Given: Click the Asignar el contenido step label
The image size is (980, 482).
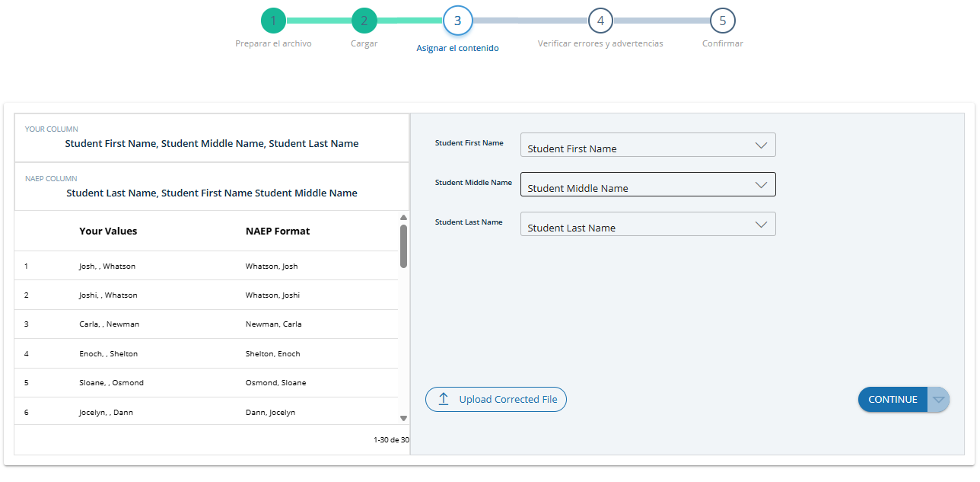Looking at the screenshot, I should coord(457,48).
